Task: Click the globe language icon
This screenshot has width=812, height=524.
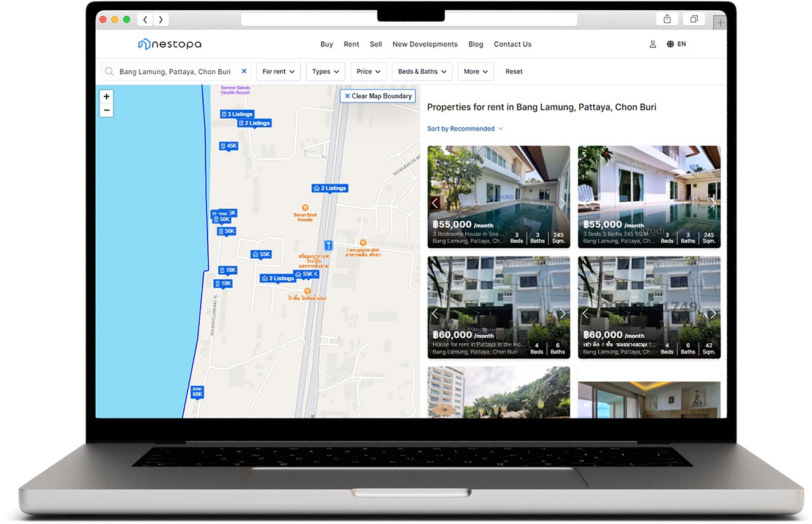Action: point(671,44)
